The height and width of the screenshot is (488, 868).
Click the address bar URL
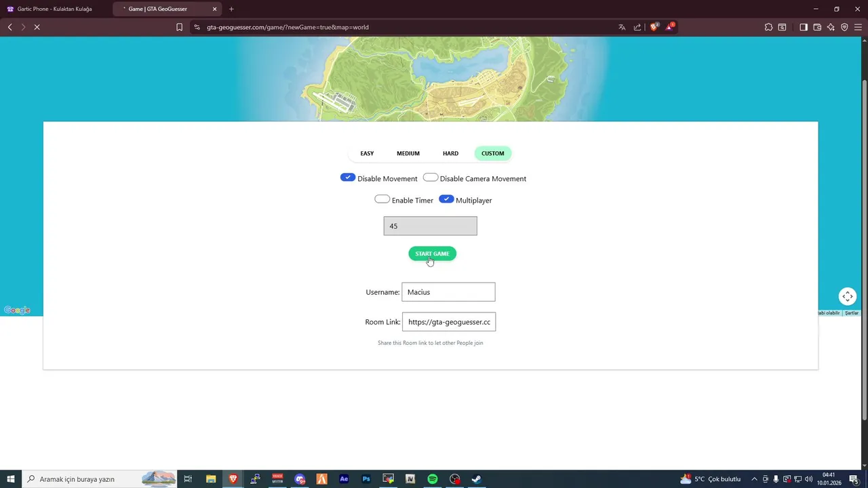[288, 27]
